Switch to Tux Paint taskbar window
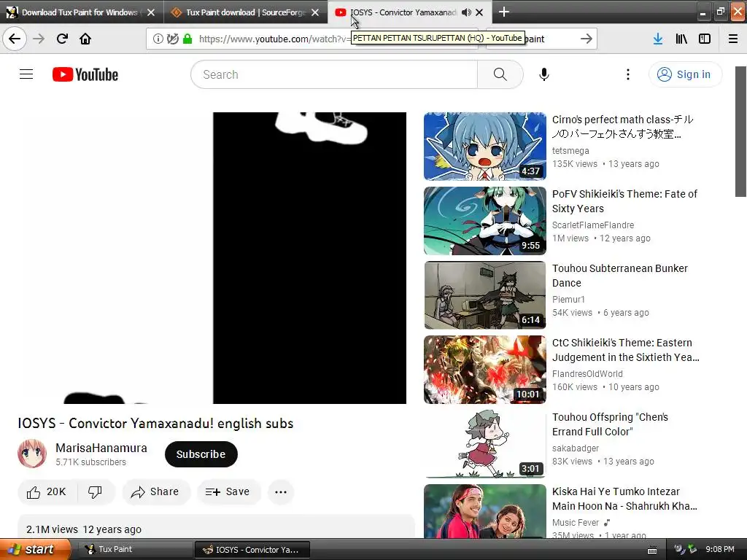The height and width of the screenshot is (560, 747). 135,550
